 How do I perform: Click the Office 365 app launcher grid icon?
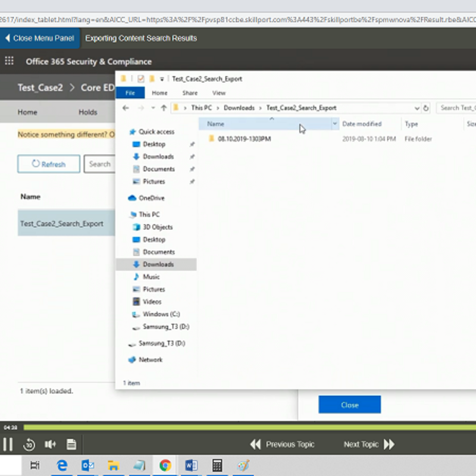(x=9, y=61)
